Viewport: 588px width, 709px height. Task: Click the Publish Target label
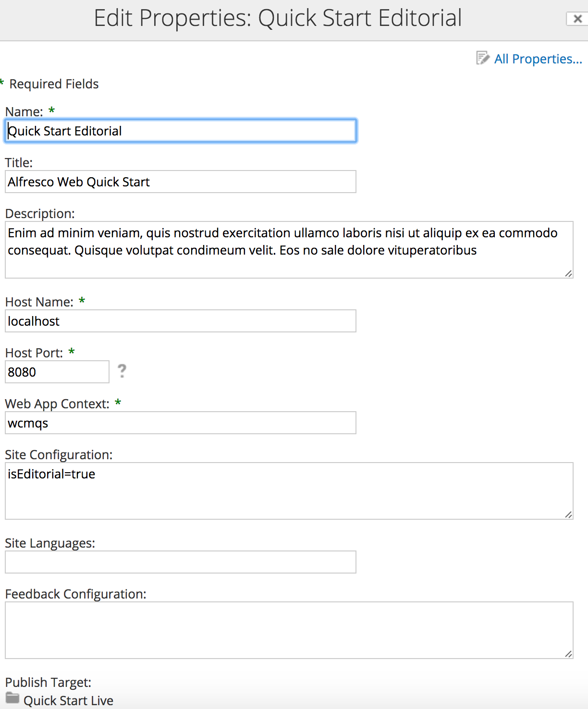tap(48, 682)
